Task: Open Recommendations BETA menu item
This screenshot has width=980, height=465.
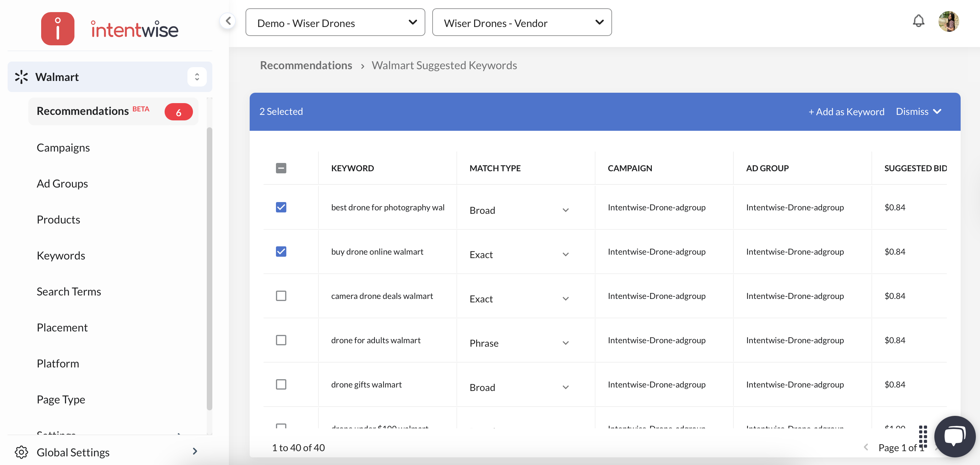Action: coord(113,111)
